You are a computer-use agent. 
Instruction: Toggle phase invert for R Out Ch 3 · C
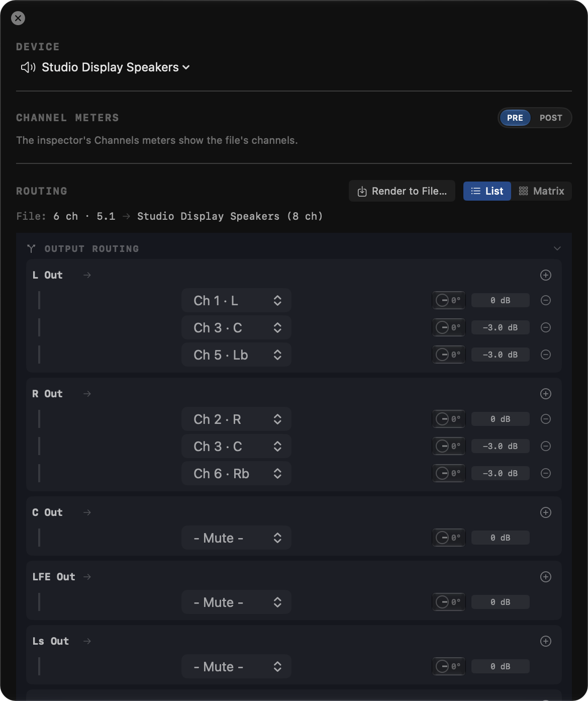(x=449, y=446)
